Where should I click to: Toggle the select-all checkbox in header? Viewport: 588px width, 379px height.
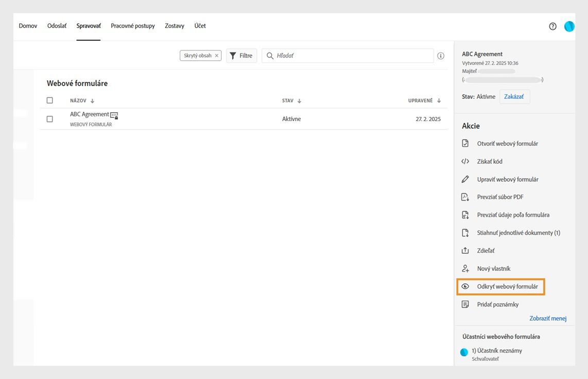[x=50, y=100]
